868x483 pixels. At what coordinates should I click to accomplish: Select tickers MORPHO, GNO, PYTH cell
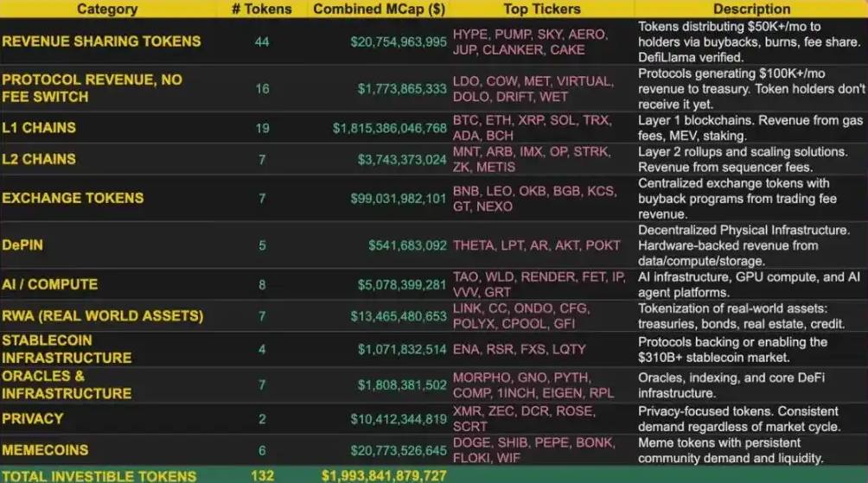point(533,385)
